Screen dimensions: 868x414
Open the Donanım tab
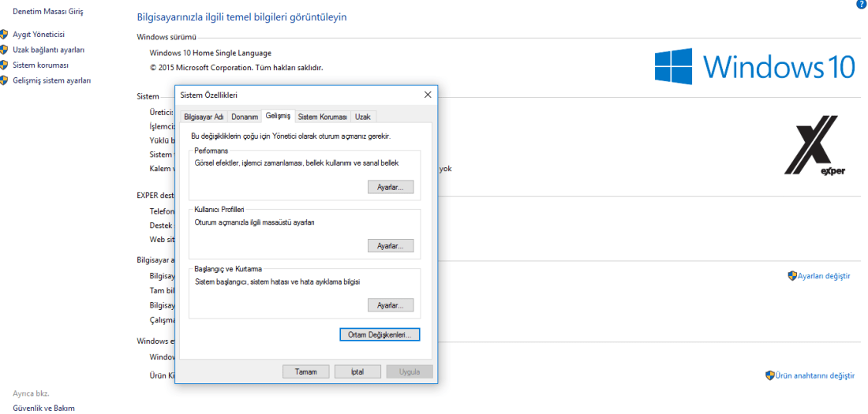click(x=245, y=117)
